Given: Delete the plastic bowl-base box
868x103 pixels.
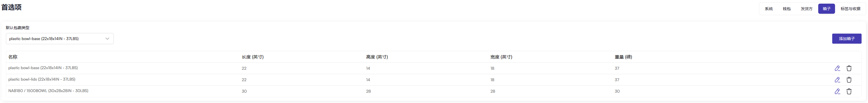Looking at the screenshot, I should pyautogui.click(x=849, y=68).
